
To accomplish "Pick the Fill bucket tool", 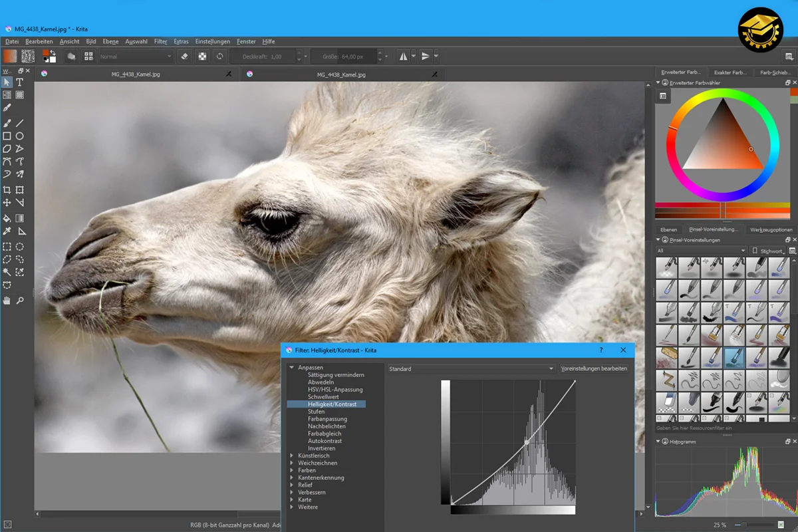I will (x=7, y=218).
